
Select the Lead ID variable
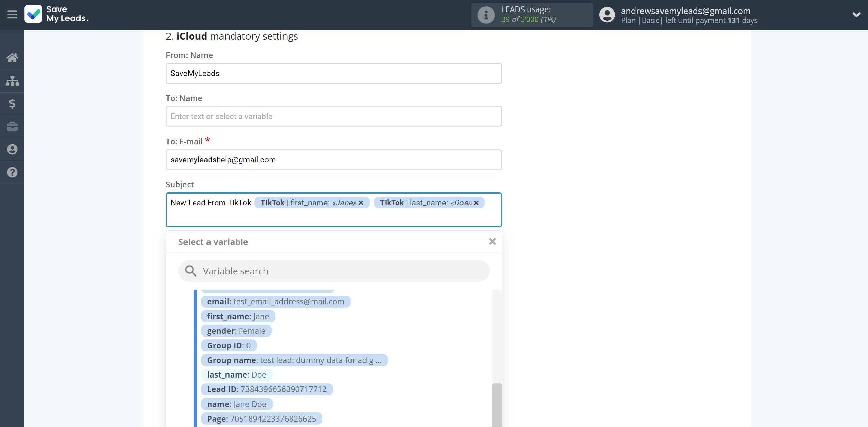tap(267, 389)
